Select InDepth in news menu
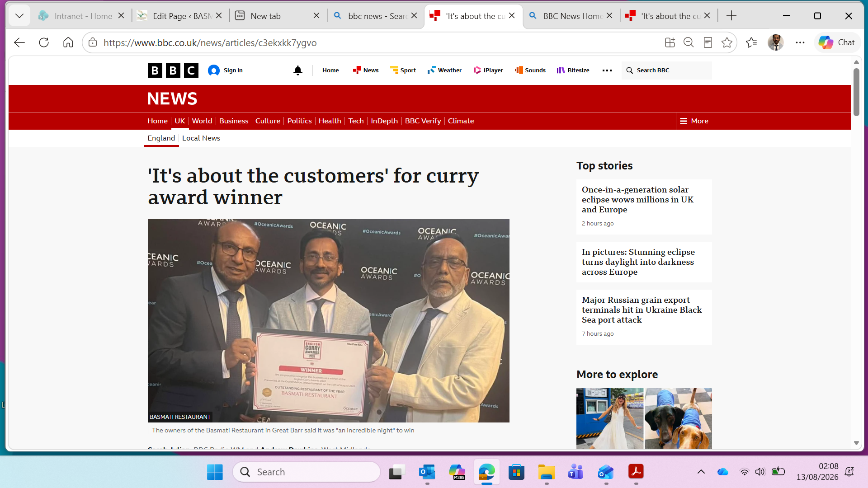Viewport: 868px width, 488px height. point(384,121)
